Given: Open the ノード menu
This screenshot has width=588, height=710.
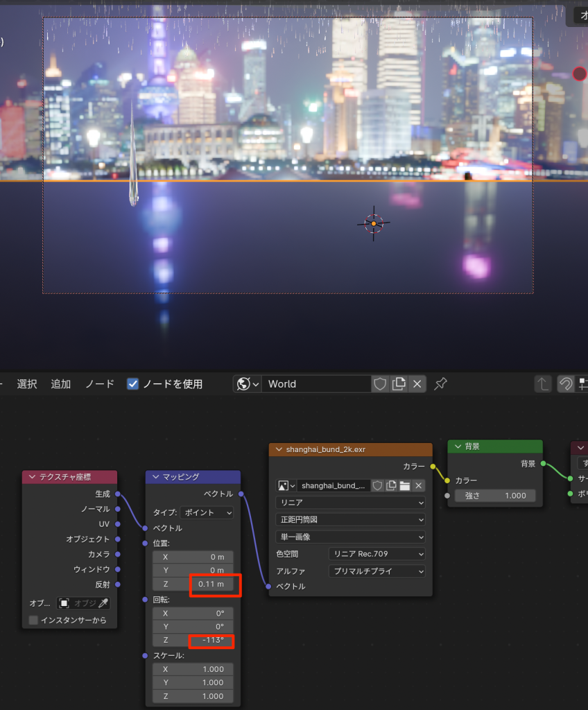Looking at the screenshot, I should tap(100, 384).
